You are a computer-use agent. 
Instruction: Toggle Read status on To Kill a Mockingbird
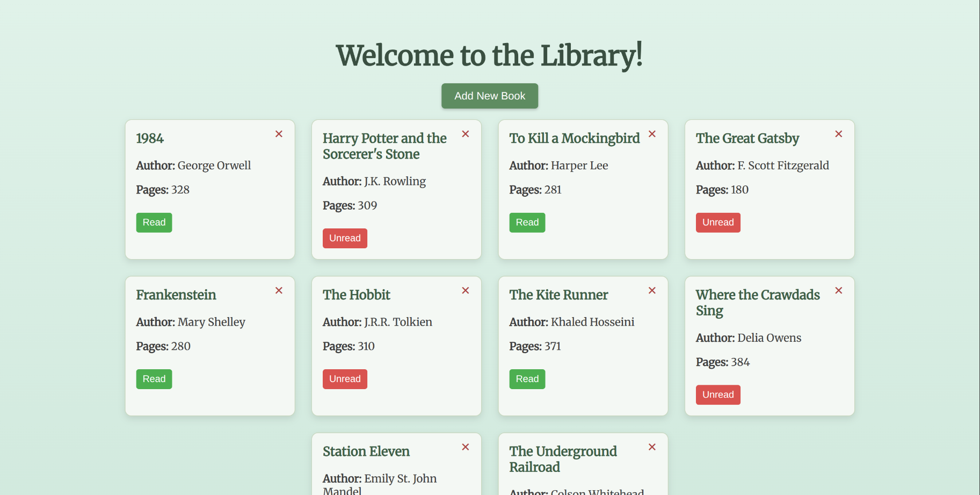click(x=527, y=223)
